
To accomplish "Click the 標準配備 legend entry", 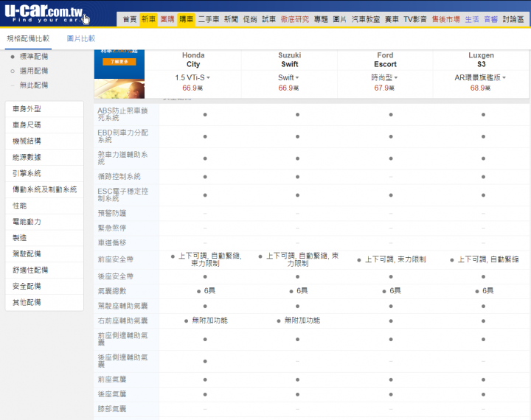I will pos(29,57).
